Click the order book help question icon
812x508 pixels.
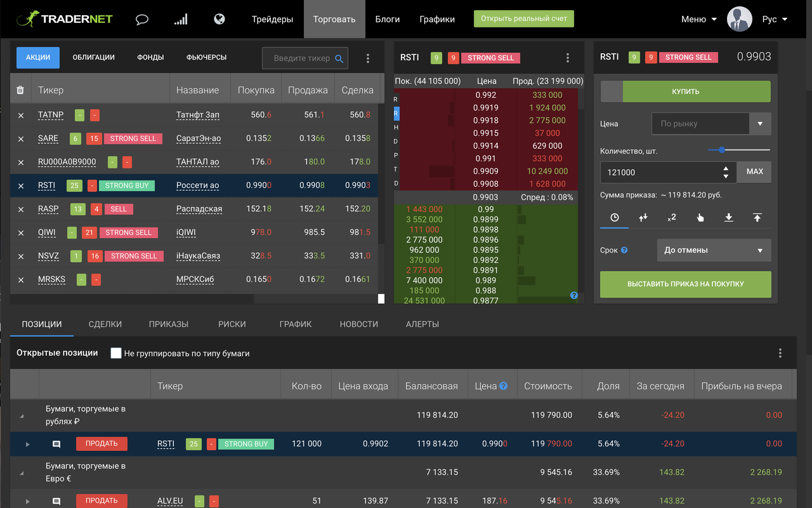click(x=574, y=295)
